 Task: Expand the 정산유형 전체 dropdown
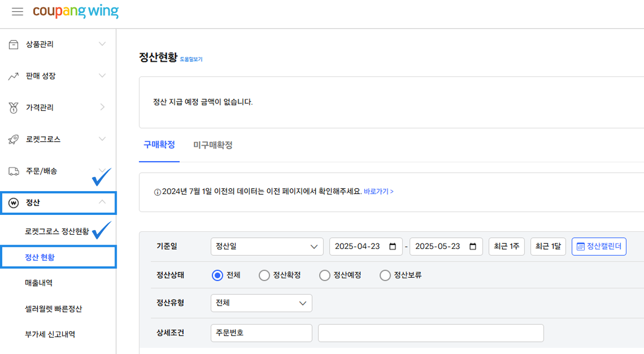tap(261, 303)
